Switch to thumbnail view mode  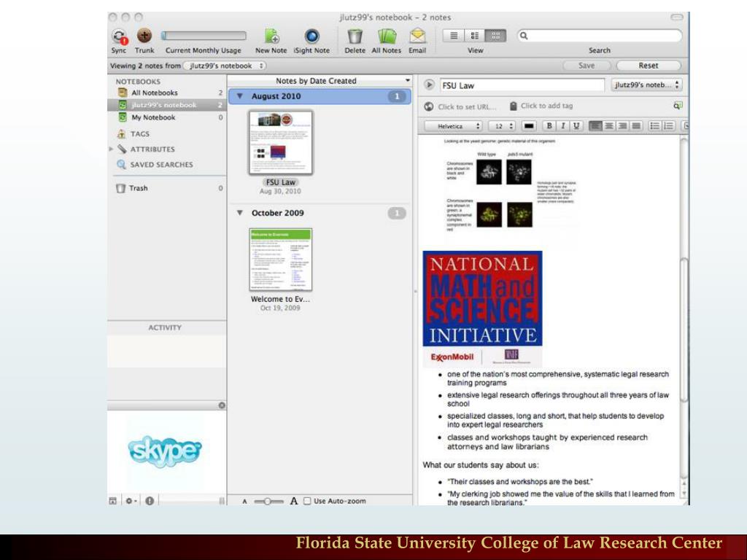pyautogui.click(x=495, y=36)
